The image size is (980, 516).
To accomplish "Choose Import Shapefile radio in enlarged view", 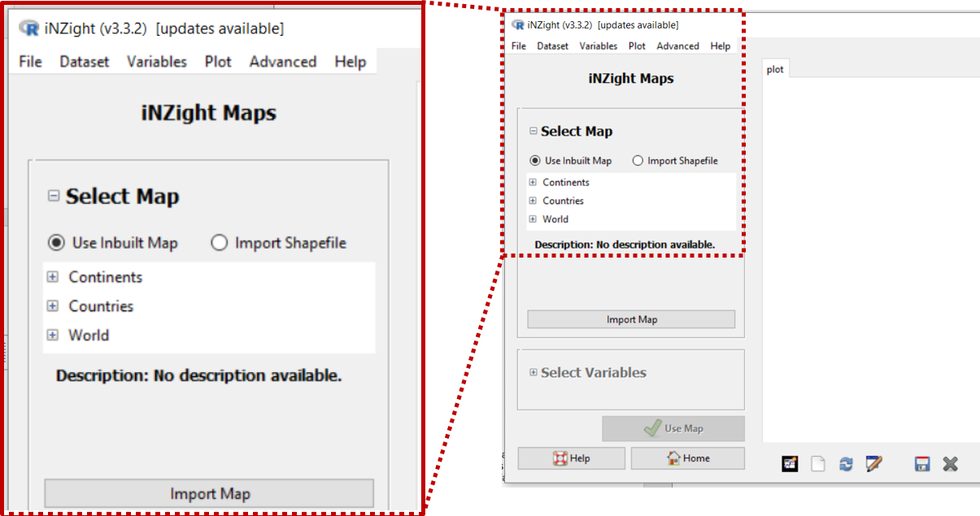I will [x=219, y=242].
